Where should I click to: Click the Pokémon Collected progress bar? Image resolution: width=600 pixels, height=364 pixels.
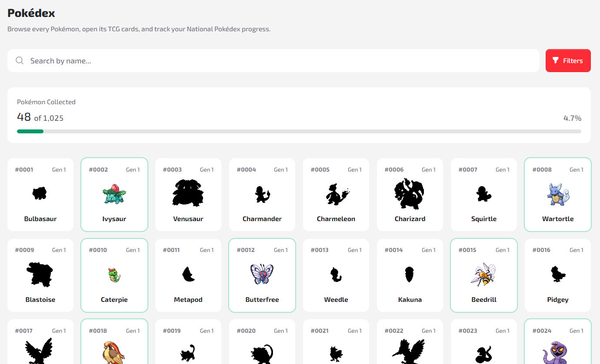point(299,131)
